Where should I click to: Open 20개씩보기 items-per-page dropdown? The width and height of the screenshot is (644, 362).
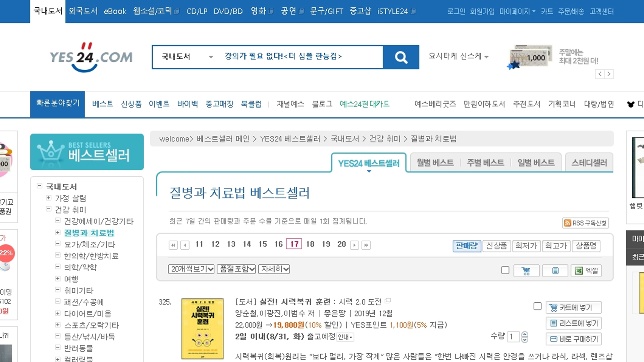(191, 269)
